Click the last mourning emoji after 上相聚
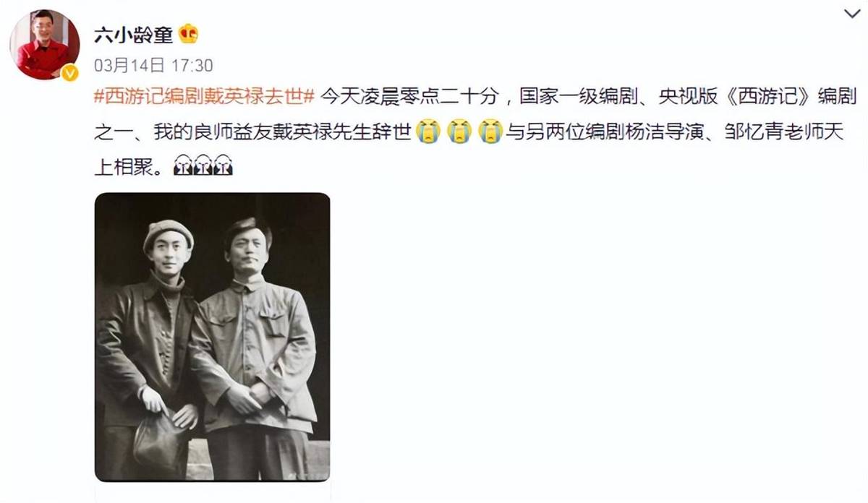Image resolution: width=868 pixels, height=503 pixels. [223, 167]
